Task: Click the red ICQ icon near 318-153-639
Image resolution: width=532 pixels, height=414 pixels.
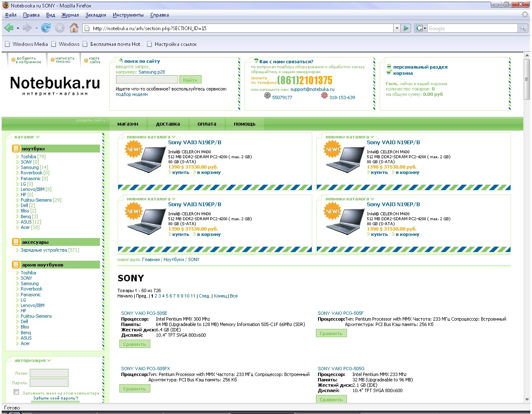Action: coord(324,95)
